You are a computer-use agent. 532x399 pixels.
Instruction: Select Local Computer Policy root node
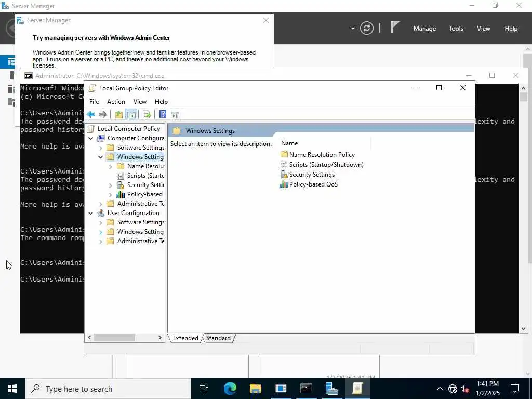pos(129,129)
